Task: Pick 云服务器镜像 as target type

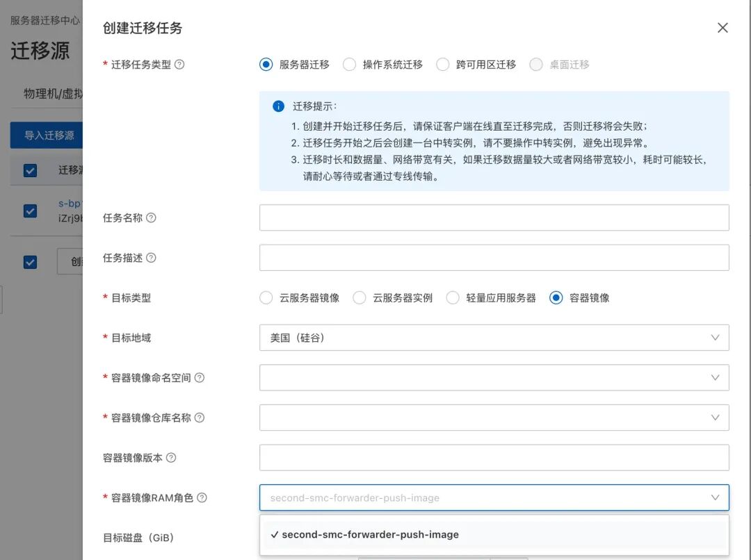Action: (x=266, y=297)
